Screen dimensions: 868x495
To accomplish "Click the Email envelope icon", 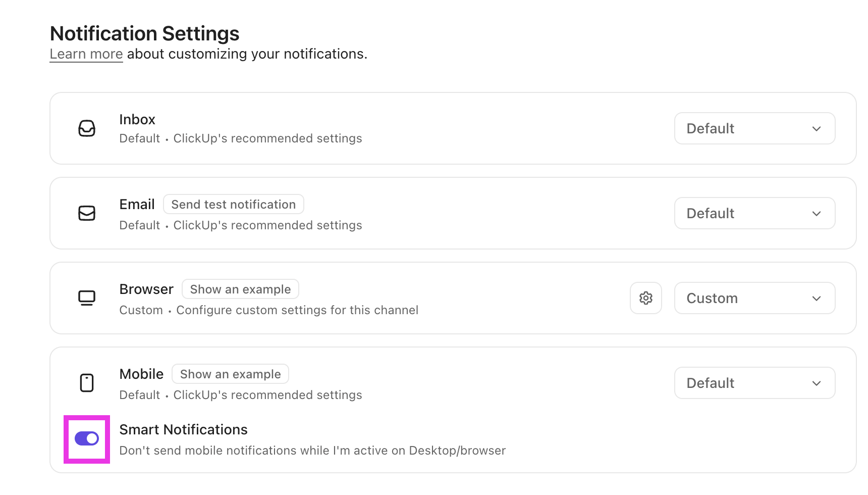I will (87, 213).
